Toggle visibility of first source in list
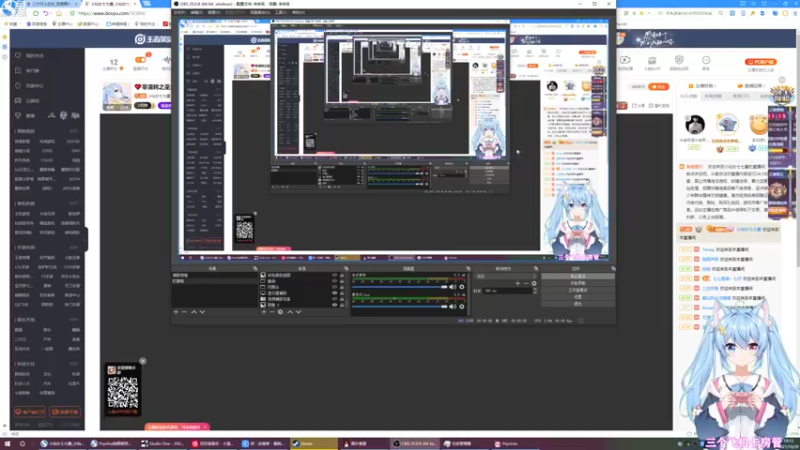This screenshot has height=450, width=800. (335, 275)
